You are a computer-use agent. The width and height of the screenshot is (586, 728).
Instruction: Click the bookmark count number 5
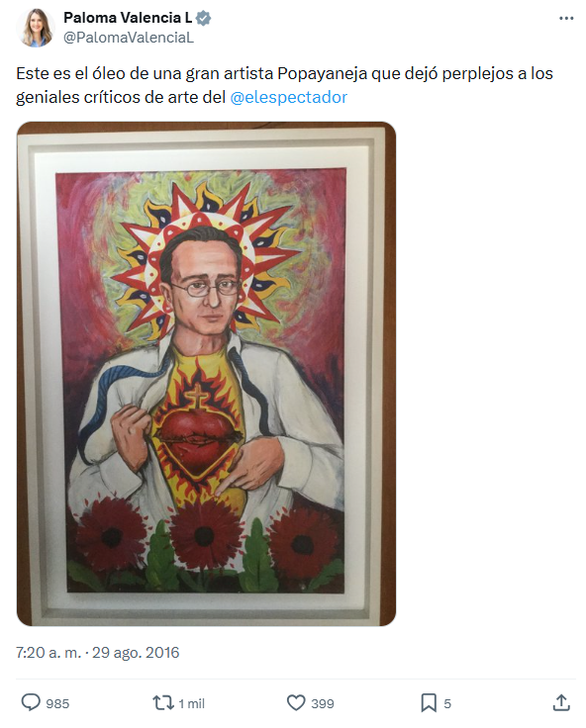(447, 704)
